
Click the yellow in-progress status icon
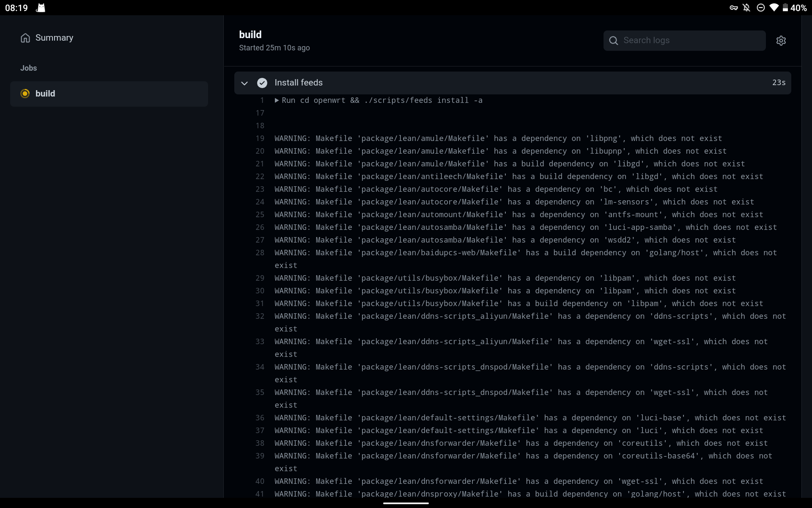(x=25, y=94)
